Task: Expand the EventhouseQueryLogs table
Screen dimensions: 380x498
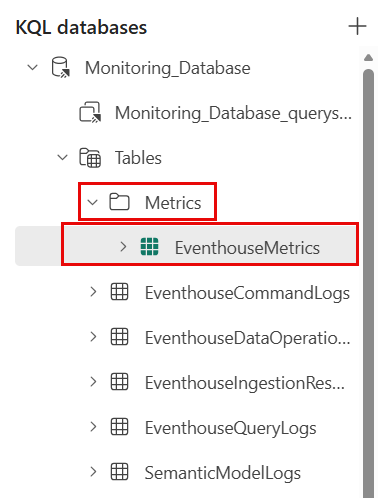Action: 93,427
